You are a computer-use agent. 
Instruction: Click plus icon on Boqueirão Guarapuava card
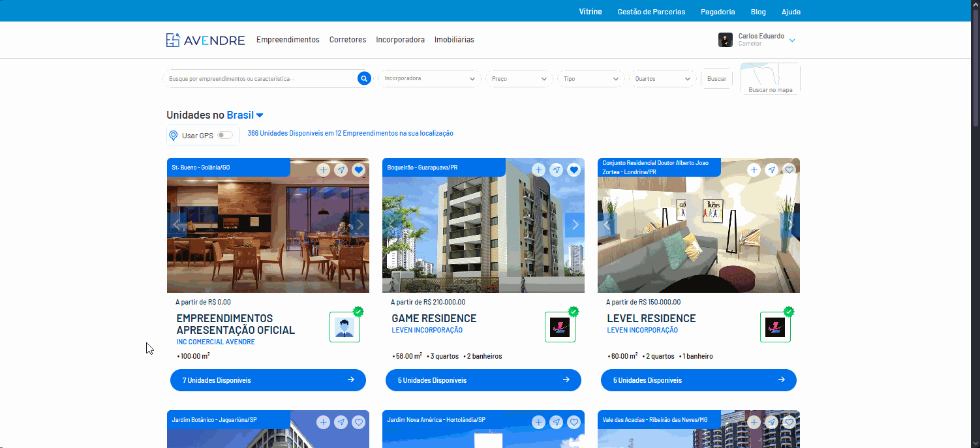coord(538,170)
